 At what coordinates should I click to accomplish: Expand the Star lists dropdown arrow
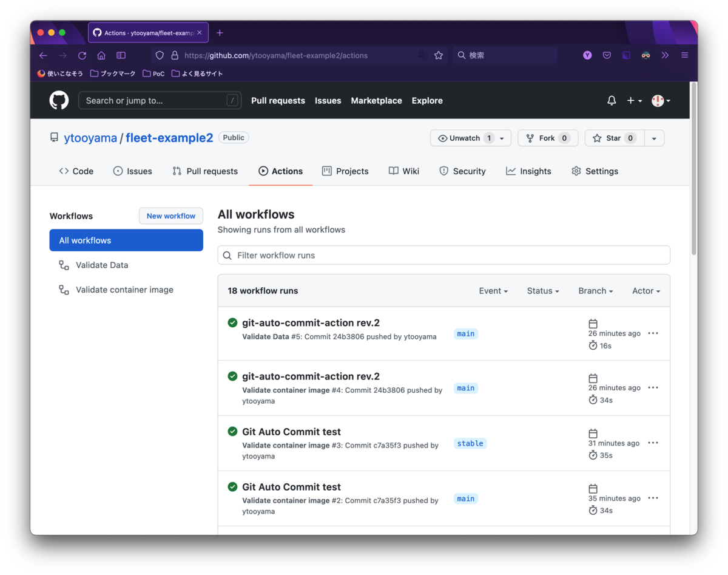(x=654, y=138)
